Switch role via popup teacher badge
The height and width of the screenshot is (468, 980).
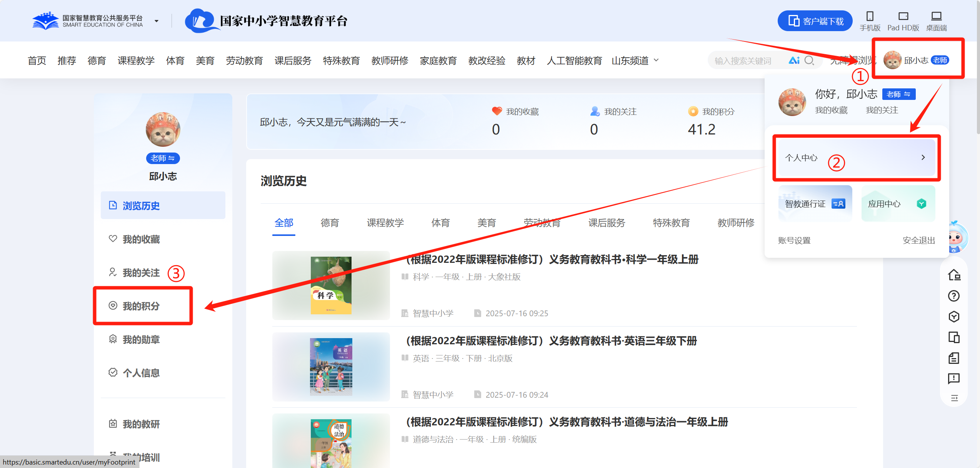tap(898, 94)
